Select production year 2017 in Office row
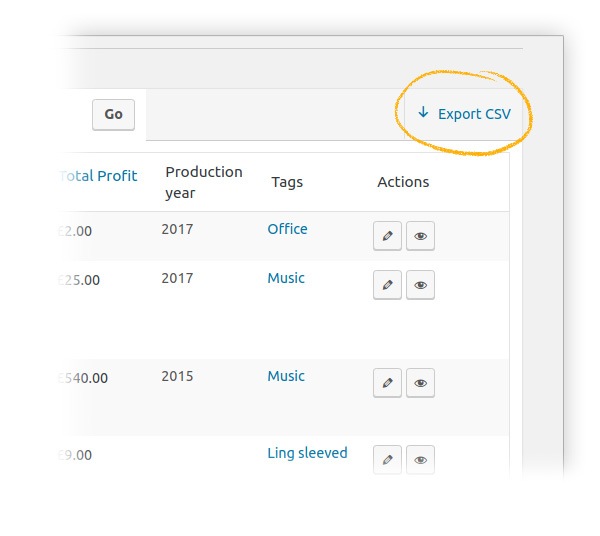Viewport: 600px width, 536px height. (x=177, y=229)
